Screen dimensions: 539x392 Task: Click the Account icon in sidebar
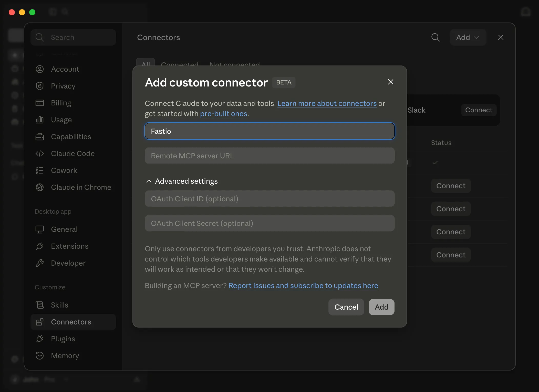click(x=40, y=69)
